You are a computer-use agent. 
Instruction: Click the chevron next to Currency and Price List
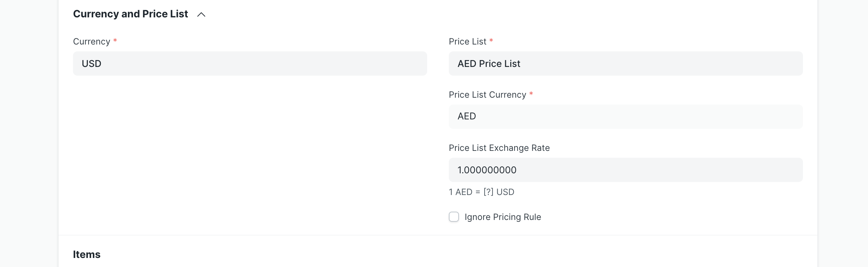click(x=202, y=15)
